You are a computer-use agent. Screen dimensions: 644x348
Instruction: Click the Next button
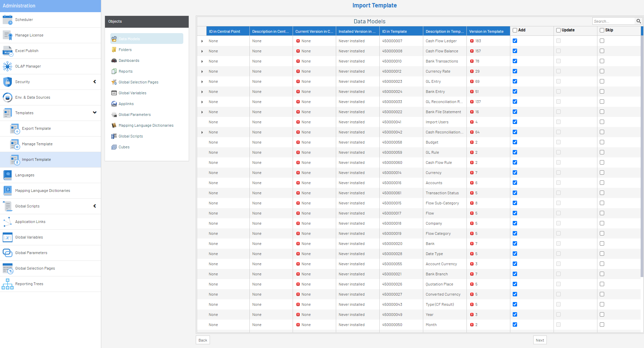540,340
